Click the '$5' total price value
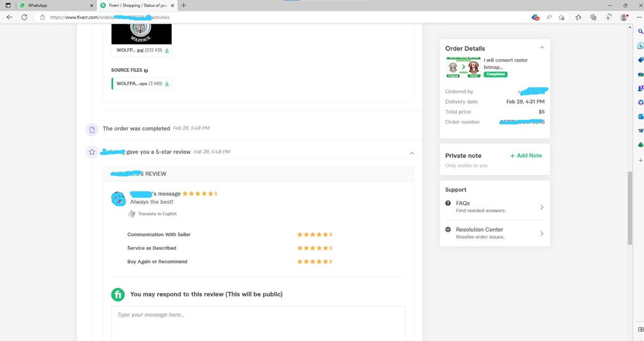644x341 pixels. coord(541,112)
